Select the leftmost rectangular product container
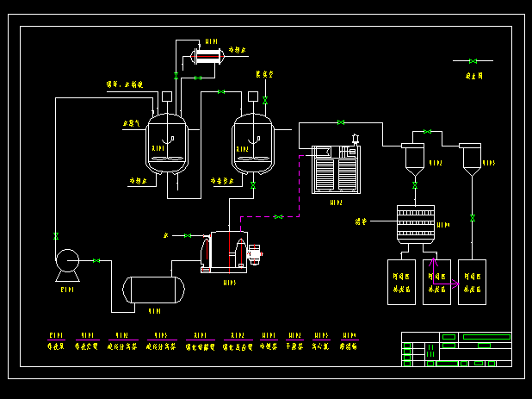The width and height of the screenshot is (532, 399). (x=403, y=282)
